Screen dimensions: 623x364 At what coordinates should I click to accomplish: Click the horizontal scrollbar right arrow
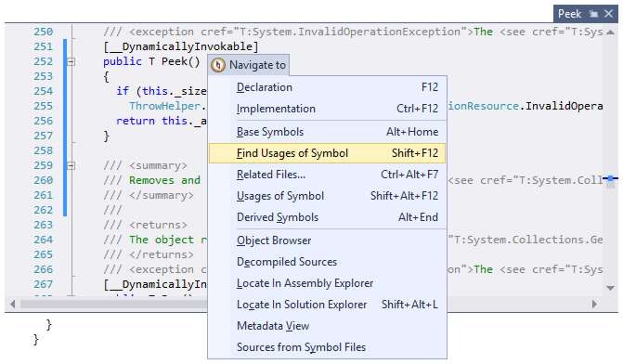pos(594,304)
